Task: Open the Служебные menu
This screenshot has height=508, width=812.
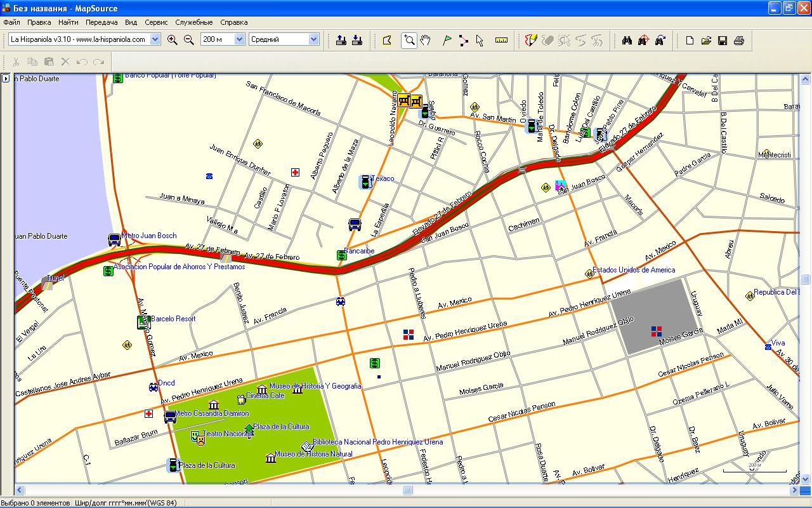Action: click(x=194, y=22)
